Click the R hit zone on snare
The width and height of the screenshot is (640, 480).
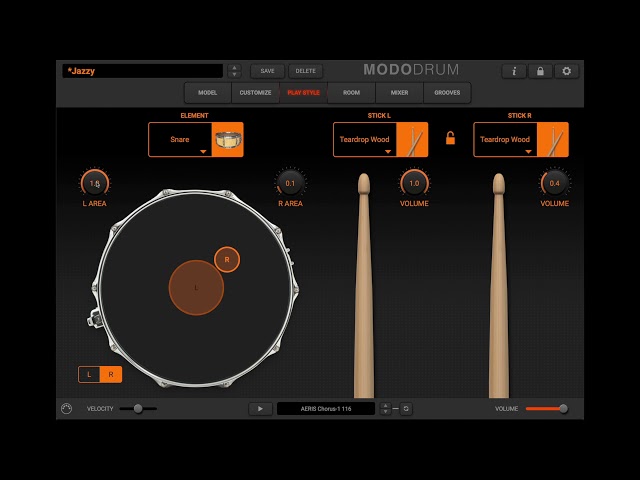point(227,260)
